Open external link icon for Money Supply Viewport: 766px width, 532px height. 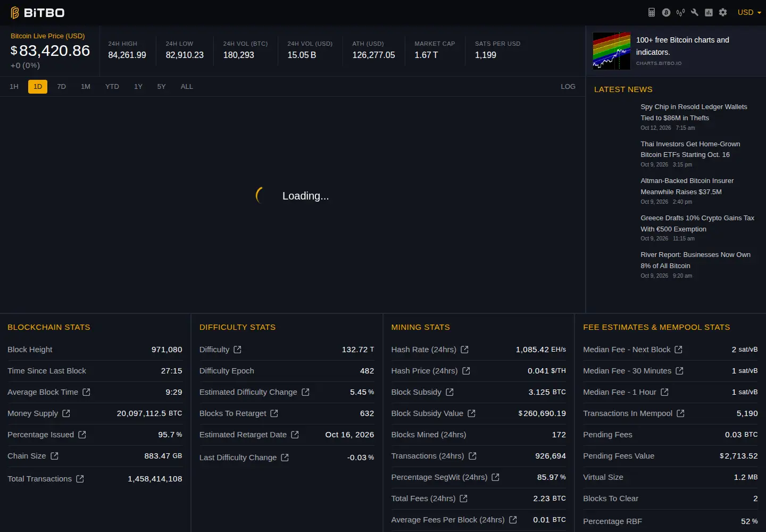coord(66,413)
